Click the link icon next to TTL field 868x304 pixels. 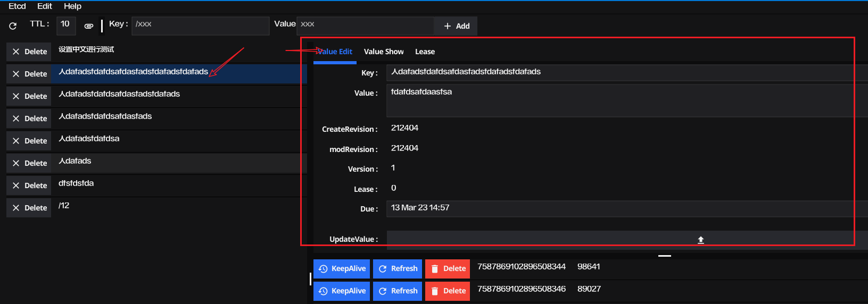(89, 26)
